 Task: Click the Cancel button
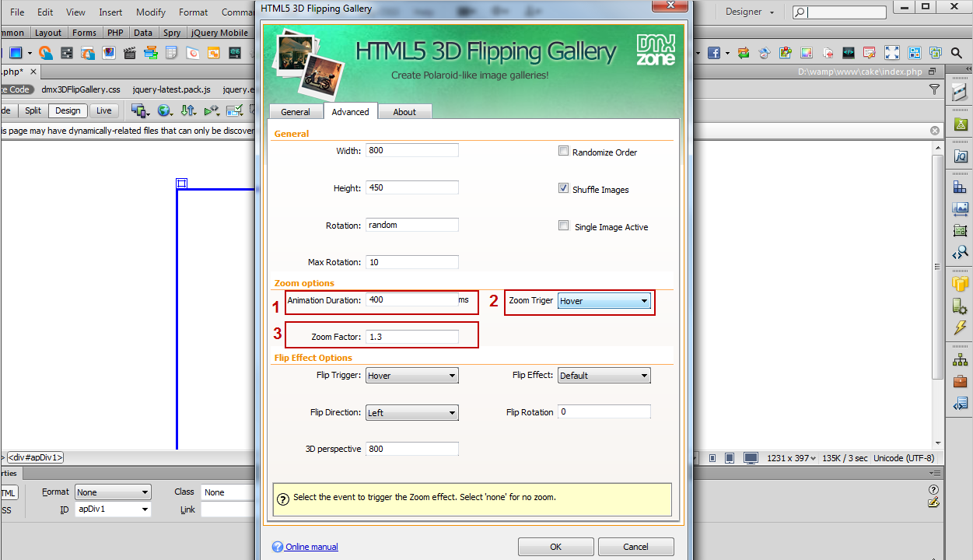(635, 547)
